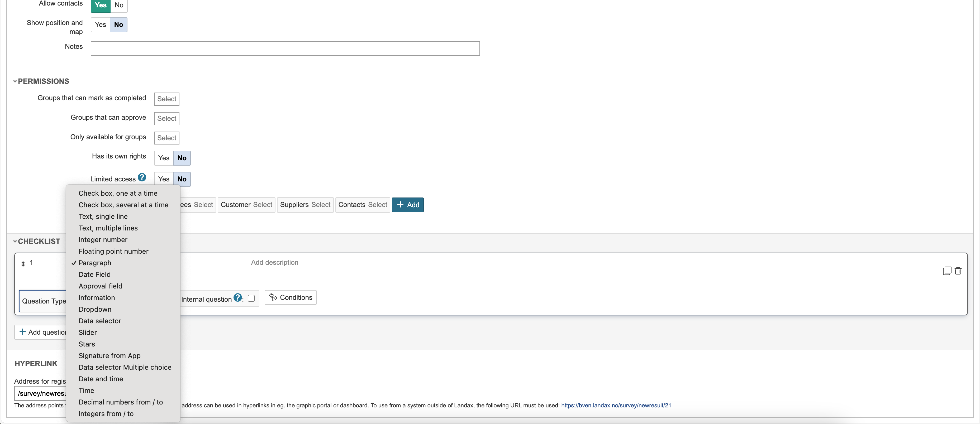The image size is (980, 424).
Task: Collapse the CHECKLIST section
Action: point(15,242)
